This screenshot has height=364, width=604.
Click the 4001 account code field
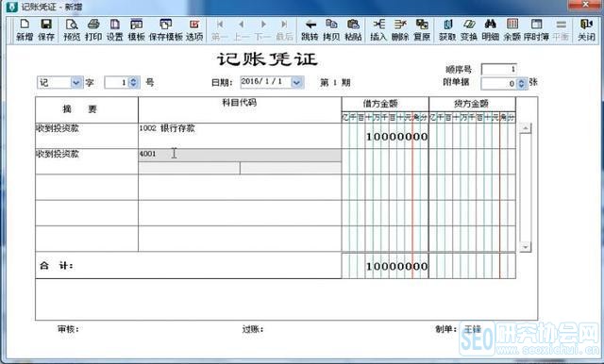[240, 155]
